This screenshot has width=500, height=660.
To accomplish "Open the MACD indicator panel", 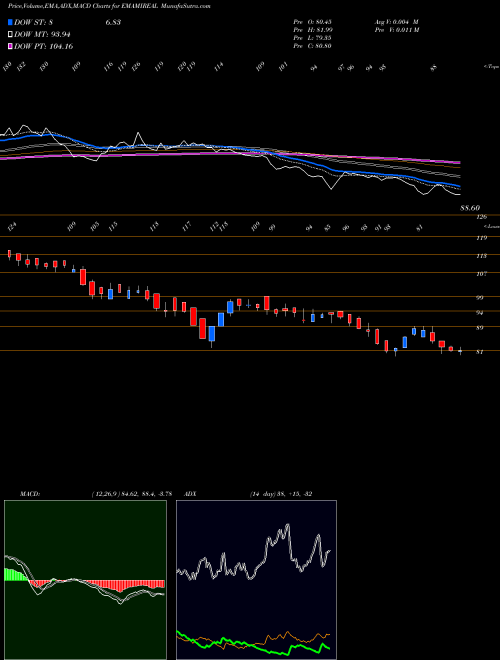I will 85,579.
